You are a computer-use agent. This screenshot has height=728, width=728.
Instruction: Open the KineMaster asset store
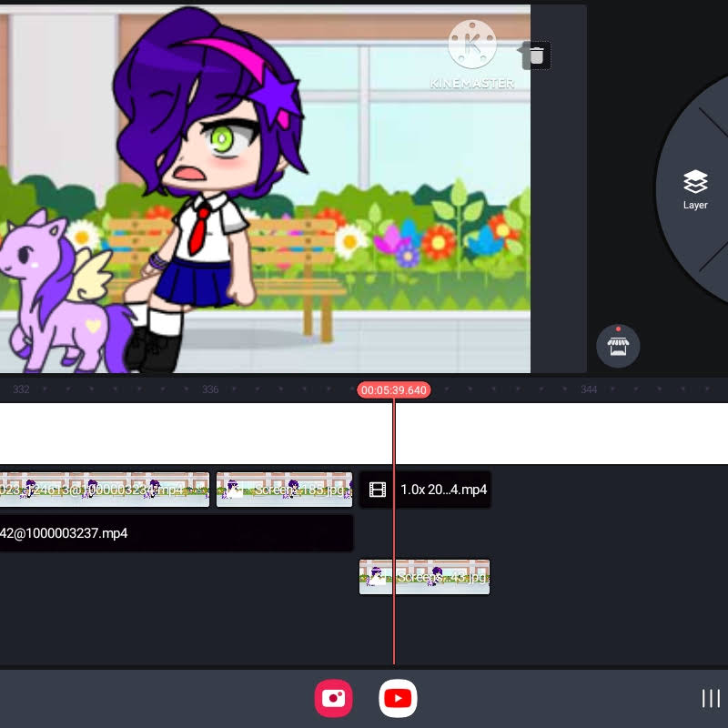[618, 346]
